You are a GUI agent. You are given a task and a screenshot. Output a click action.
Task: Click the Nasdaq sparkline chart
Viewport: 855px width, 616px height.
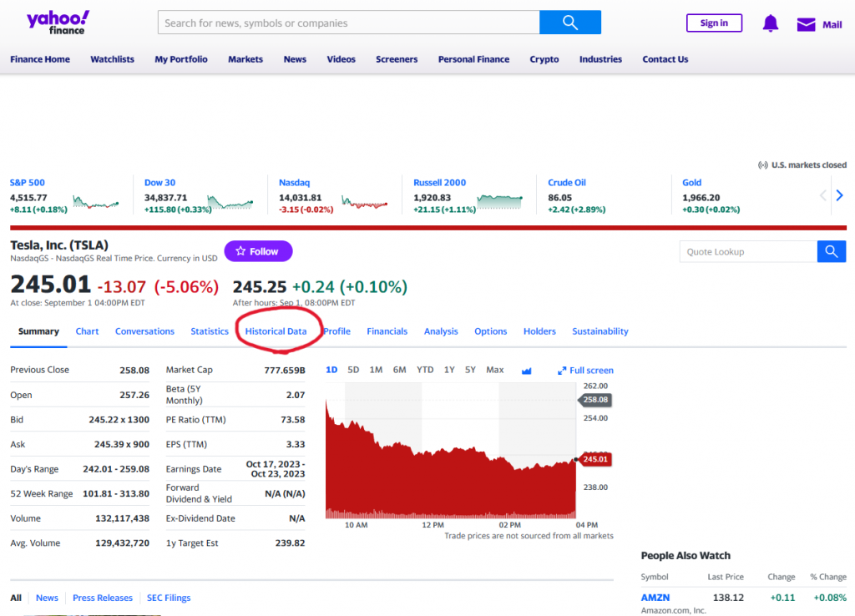coord(364,202)
